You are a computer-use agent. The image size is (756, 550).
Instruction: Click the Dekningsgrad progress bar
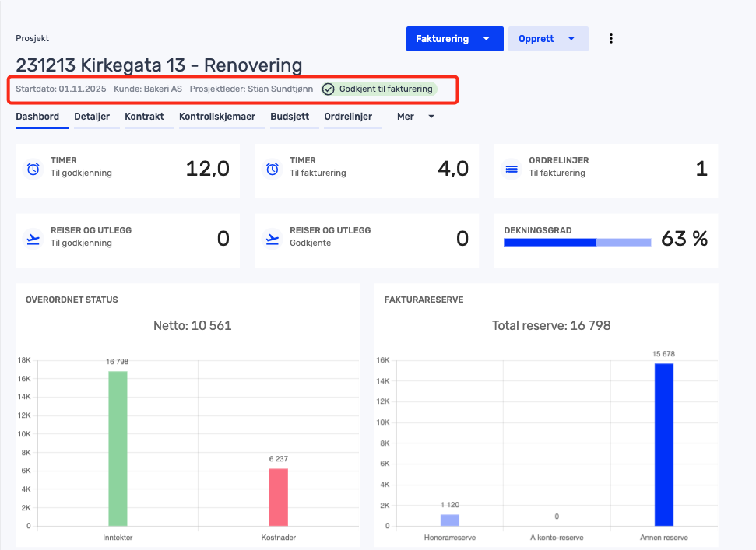pyautogui.click(x=578, y=242)
